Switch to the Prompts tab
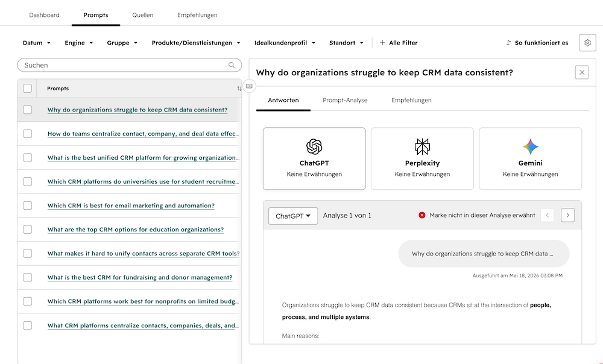The image size is (603, 364). [x=96, y=15]
